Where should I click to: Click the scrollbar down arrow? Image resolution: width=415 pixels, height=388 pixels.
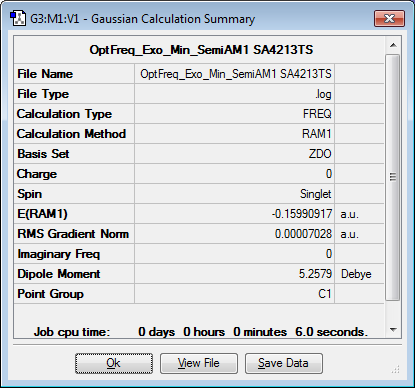pos(393,330)
